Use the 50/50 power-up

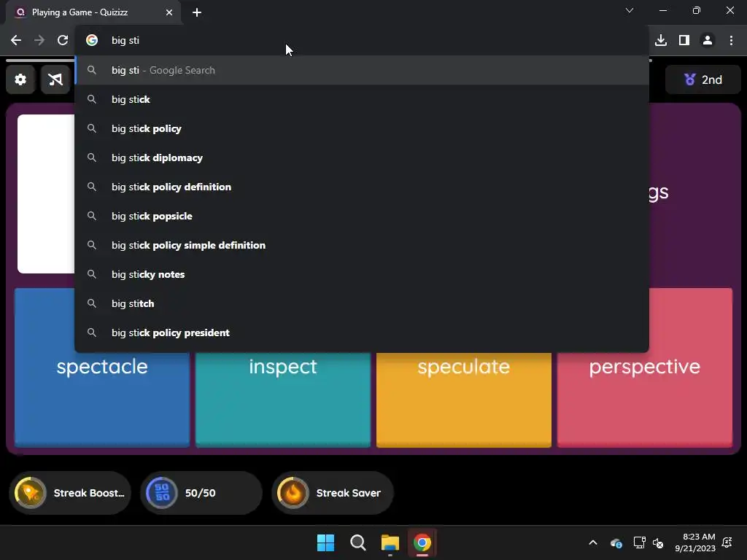(x=201, y=493)
